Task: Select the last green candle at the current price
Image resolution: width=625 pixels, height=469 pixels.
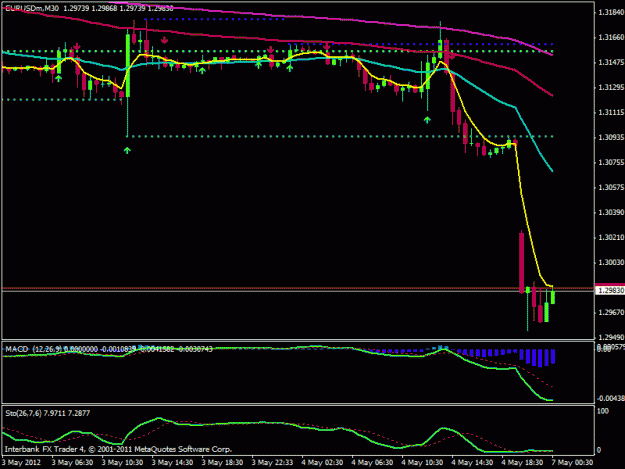Action: click(553, 297)
